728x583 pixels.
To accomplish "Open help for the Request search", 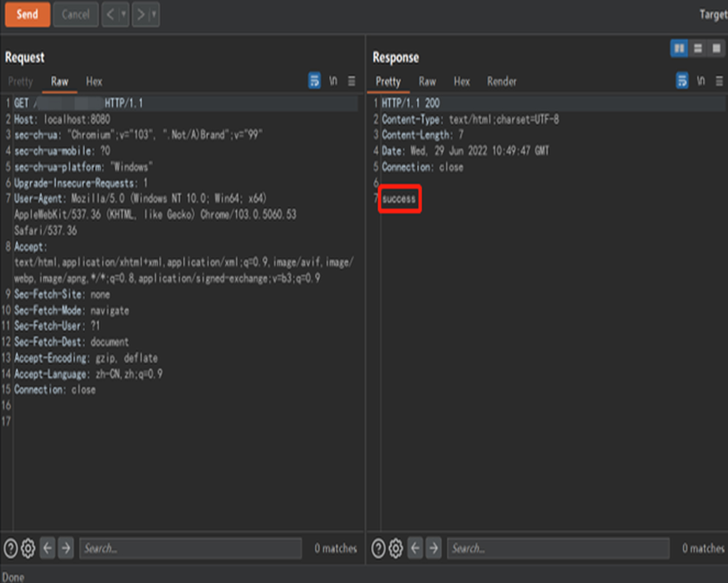I will pyautogui.click(x=11, y=548).
